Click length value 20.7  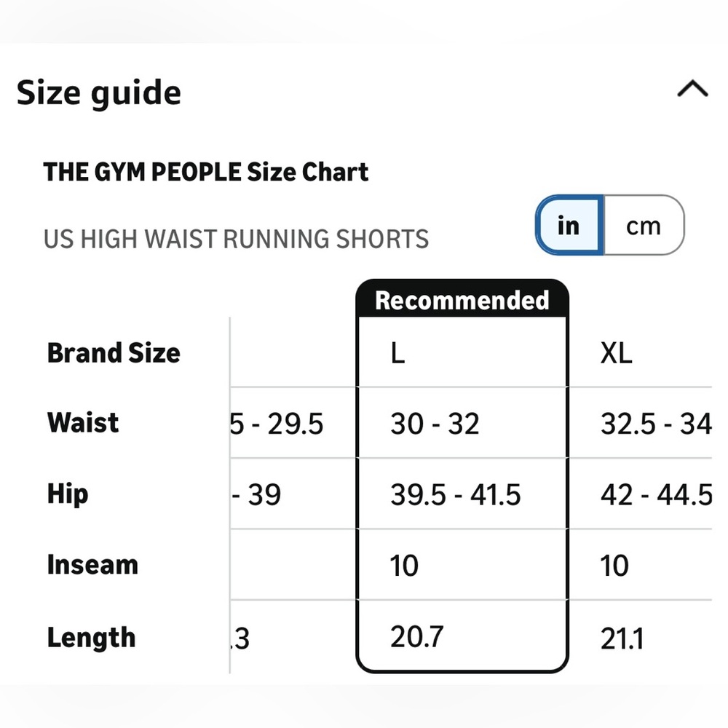(x=416, y=636)
